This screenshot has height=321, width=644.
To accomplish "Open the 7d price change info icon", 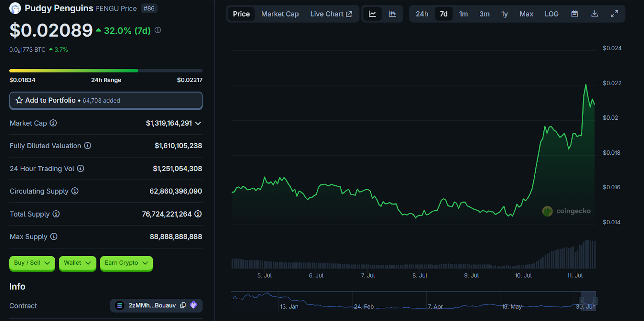I will (x=158, y=30).
